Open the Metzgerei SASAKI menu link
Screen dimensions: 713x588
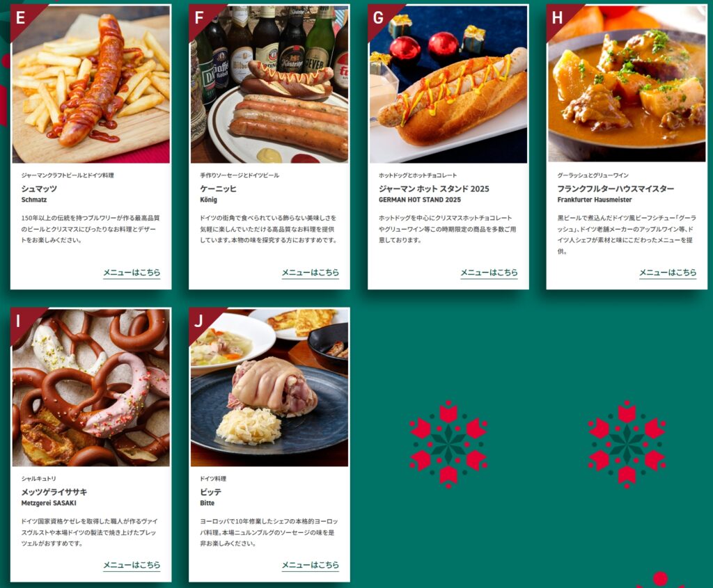132,565
